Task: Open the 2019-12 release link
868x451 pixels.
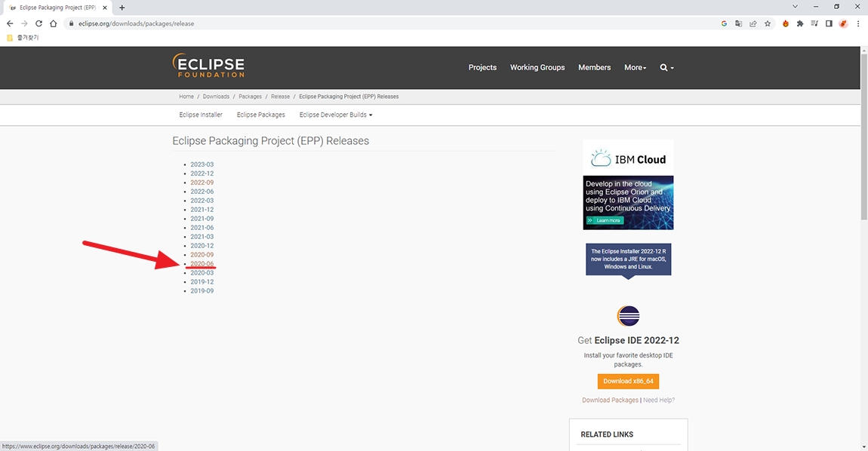Action: 202,281
